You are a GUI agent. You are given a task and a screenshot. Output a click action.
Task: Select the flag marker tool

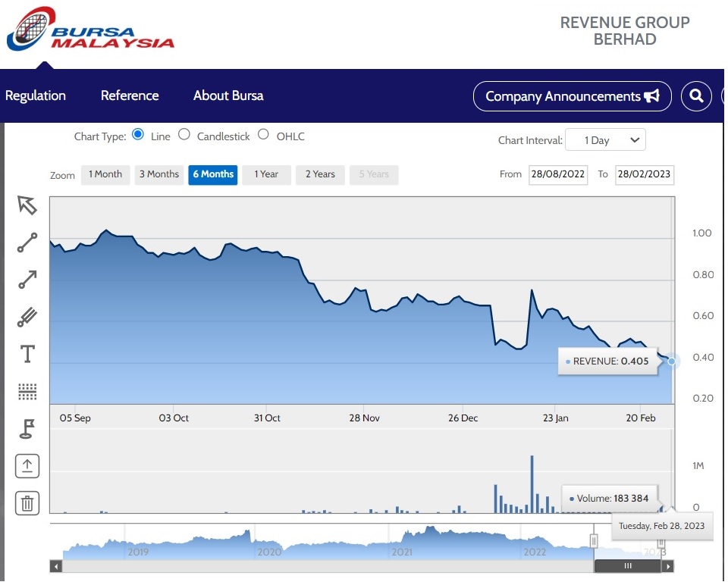pyautogui.click(x=27, y=428)
